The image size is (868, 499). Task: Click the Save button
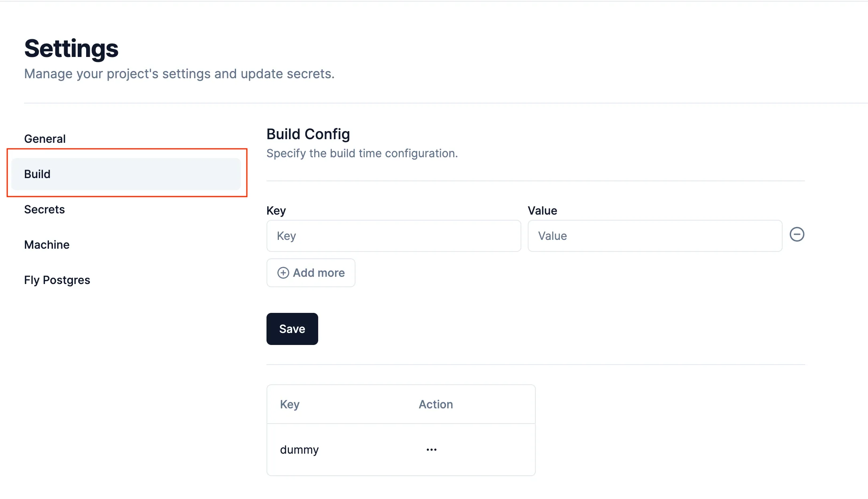coord(292,329)
